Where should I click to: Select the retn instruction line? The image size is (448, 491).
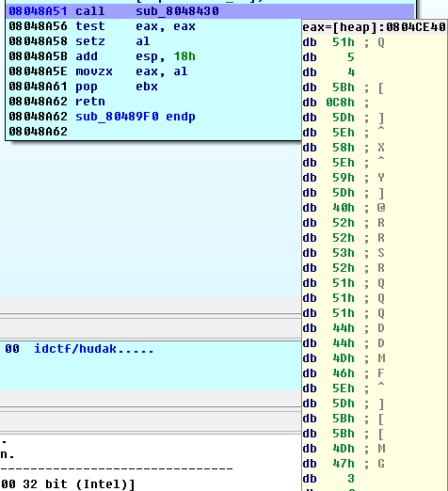tap(56, 102)
